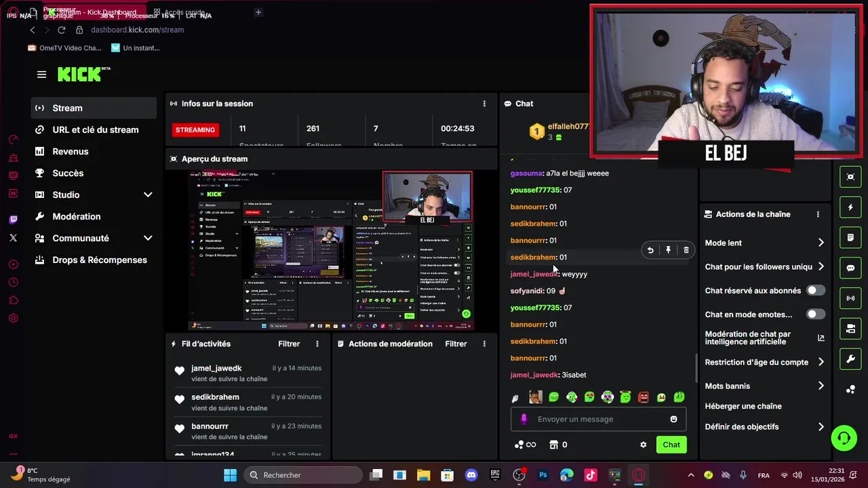The image size is (868, 488).
Task: Click the broadcast signal icon in right toolbar
Action: point(850,298)
